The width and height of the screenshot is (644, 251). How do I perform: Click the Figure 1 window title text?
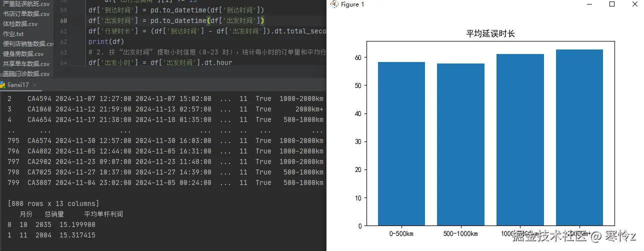coord(352,4)
